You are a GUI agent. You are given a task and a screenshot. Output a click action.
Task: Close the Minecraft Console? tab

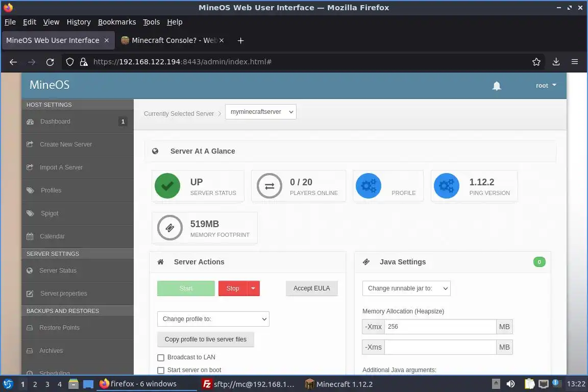click(x=222, y=40)
